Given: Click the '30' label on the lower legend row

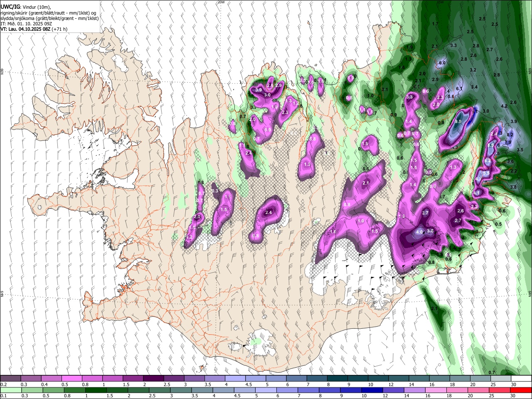Looking at the screenshot, I should point(513,396).
